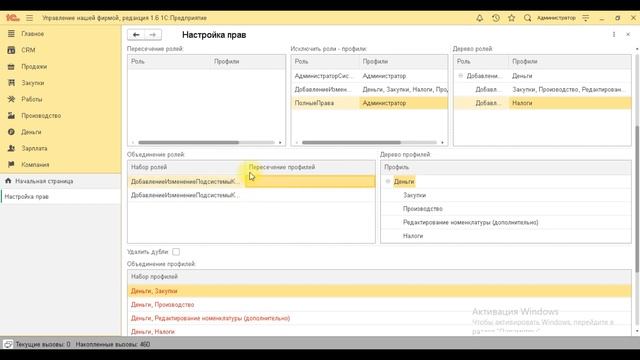Image resolution: width=640 pixels, height=360 pixels.
Task: Select ДобавлениеИзмен... row in exclude roles
Action: (x=369, y=89)
